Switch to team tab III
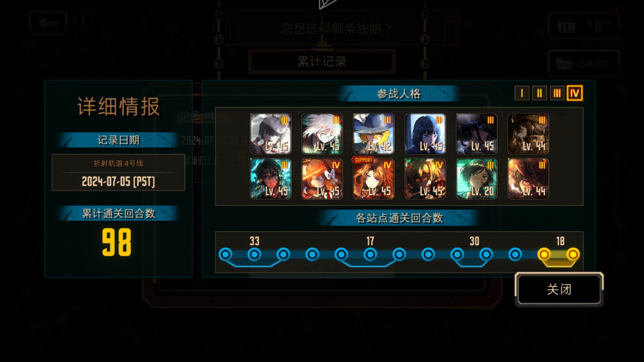The width and height of the screenshot is (644, 362). [557, 93]
